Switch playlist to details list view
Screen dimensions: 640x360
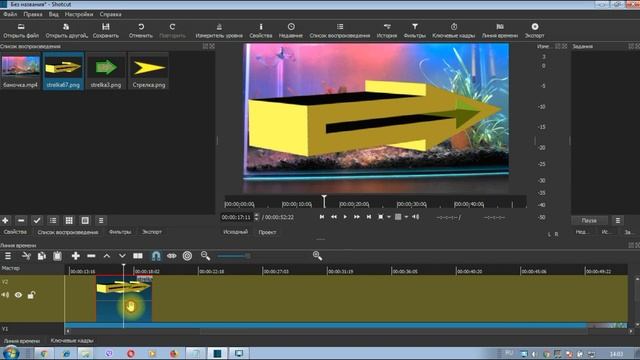tap(53, 220)
